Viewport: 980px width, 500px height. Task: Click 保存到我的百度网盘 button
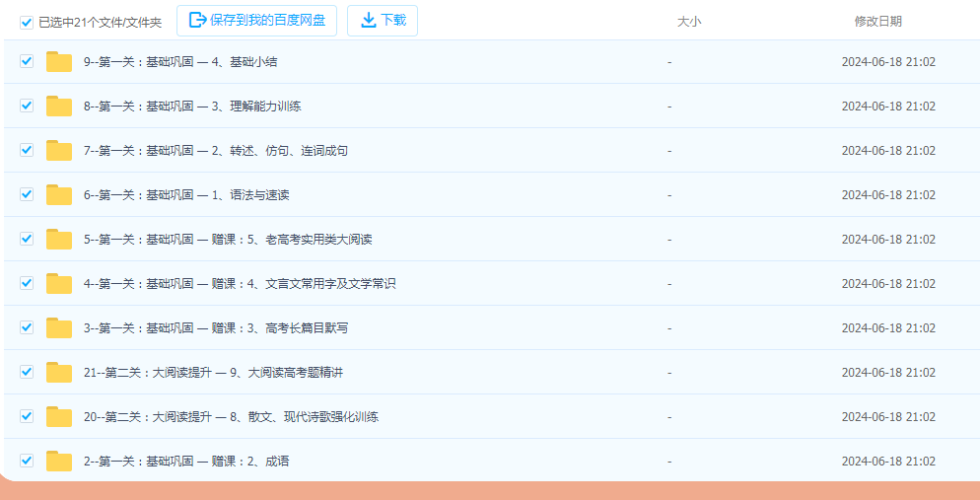(257, 20)
